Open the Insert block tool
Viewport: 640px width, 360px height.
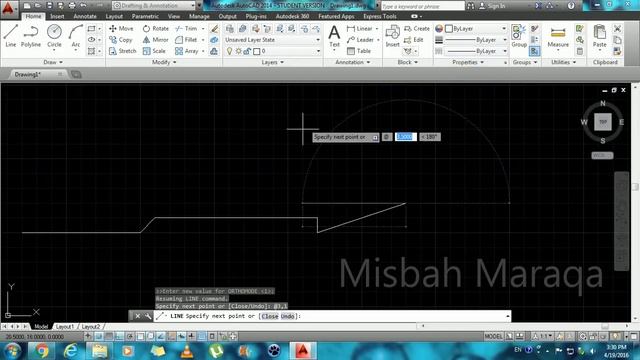[392, 36]
